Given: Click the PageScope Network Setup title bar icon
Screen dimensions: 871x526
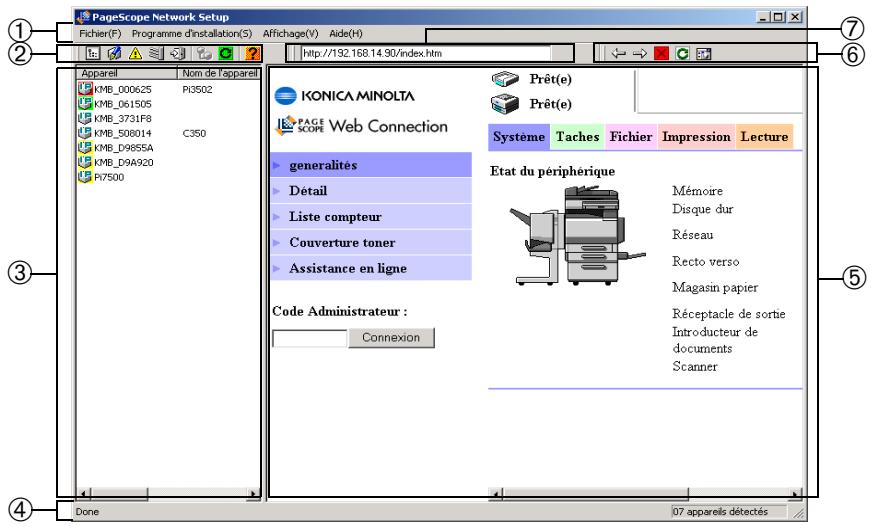Looking at the screenshot, I should pos(83,17).
